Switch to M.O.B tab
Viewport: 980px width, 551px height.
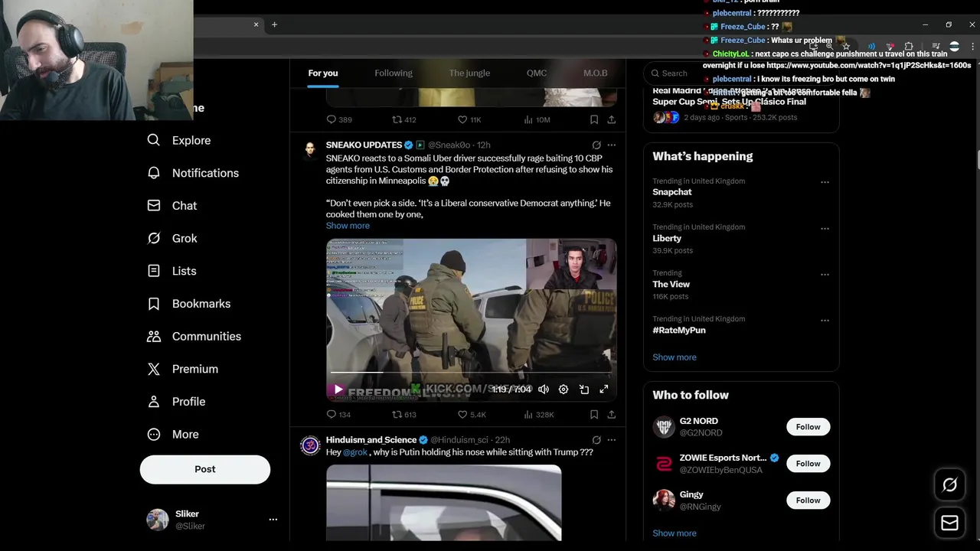[595, 73]
